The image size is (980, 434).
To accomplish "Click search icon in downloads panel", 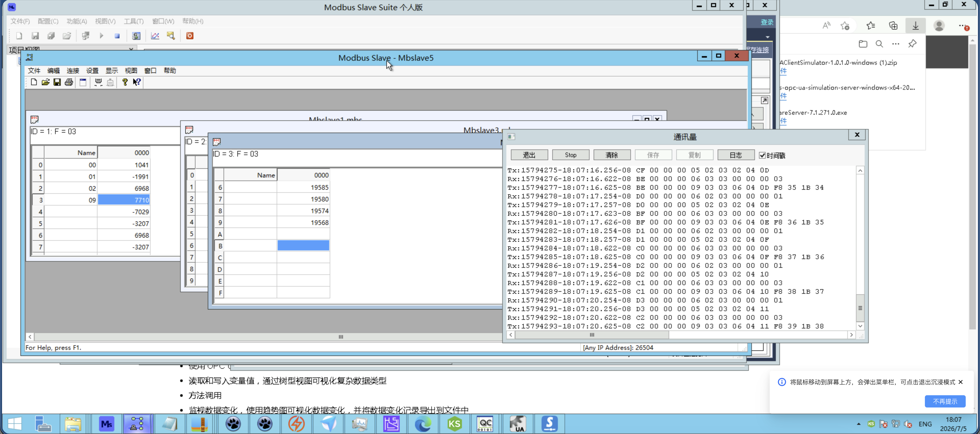I will tap(879, 44).
